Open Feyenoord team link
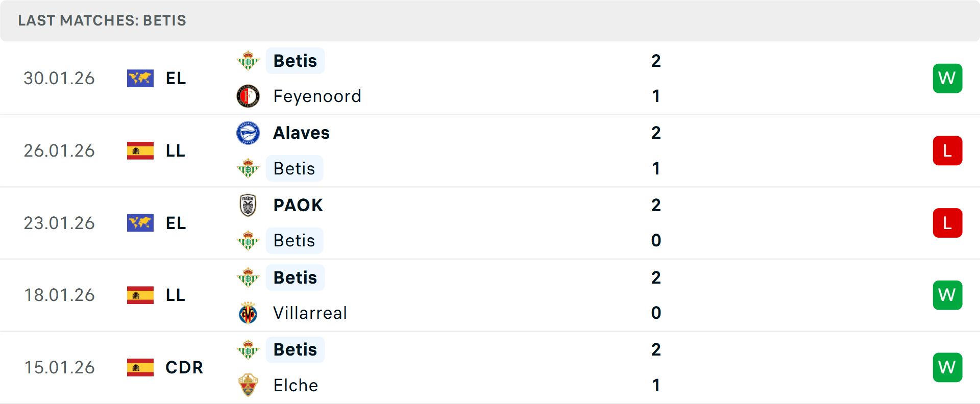980x404 pixels. pos(317,96)
